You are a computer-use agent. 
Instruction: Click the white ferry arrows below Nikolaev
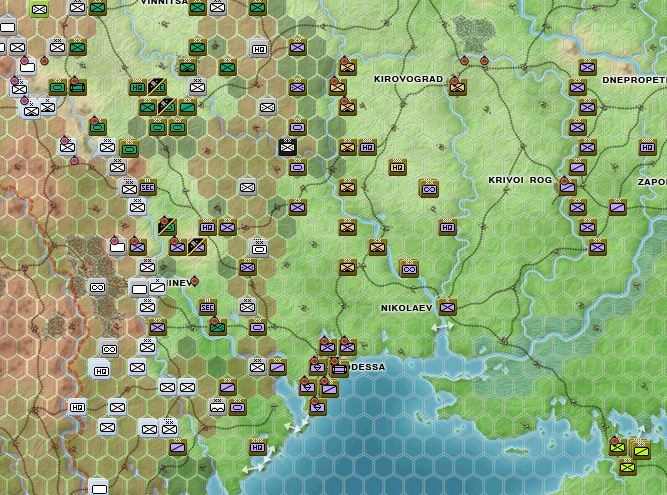pos(442,327)
